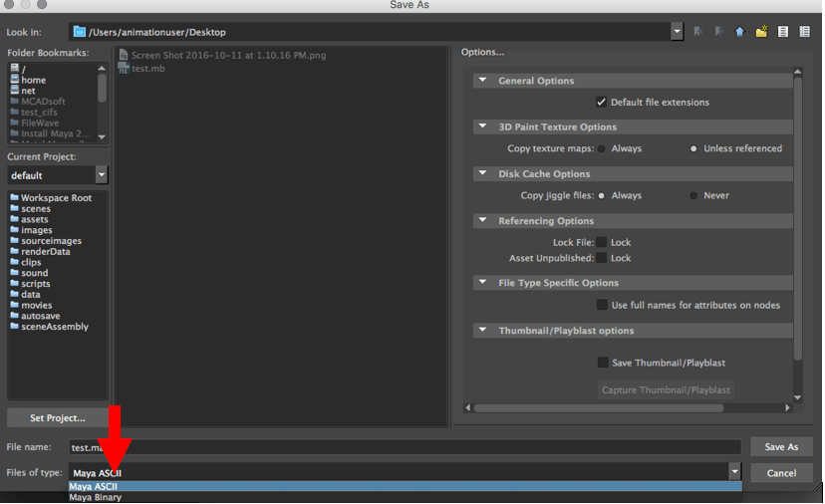Enable Use full names for attributes
This screenshot has width=825, height=504.
[602, 305]
